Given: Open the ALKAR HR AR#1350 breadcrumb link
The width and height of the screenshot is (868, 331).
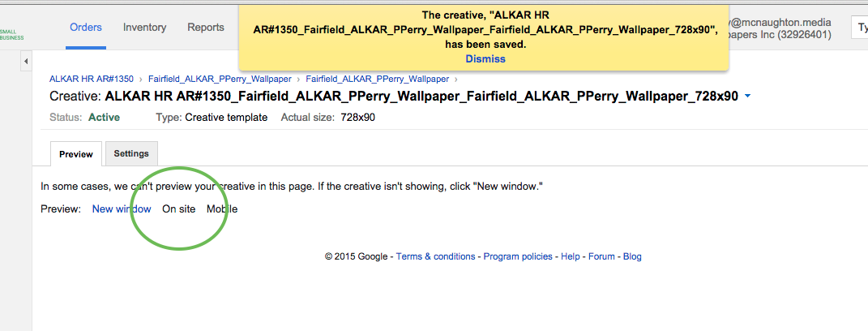Looking at the screenshot, I should coord(92,79).
